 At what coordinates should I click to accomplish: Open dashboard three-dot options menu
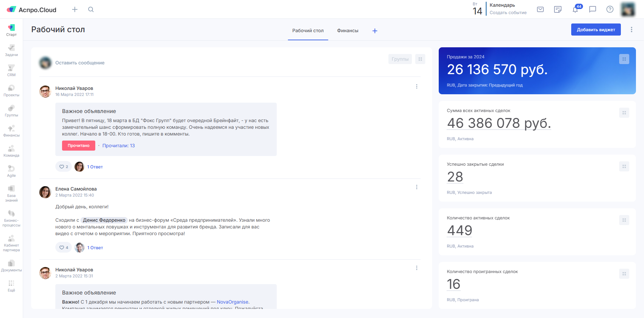(x=632, y=30)
